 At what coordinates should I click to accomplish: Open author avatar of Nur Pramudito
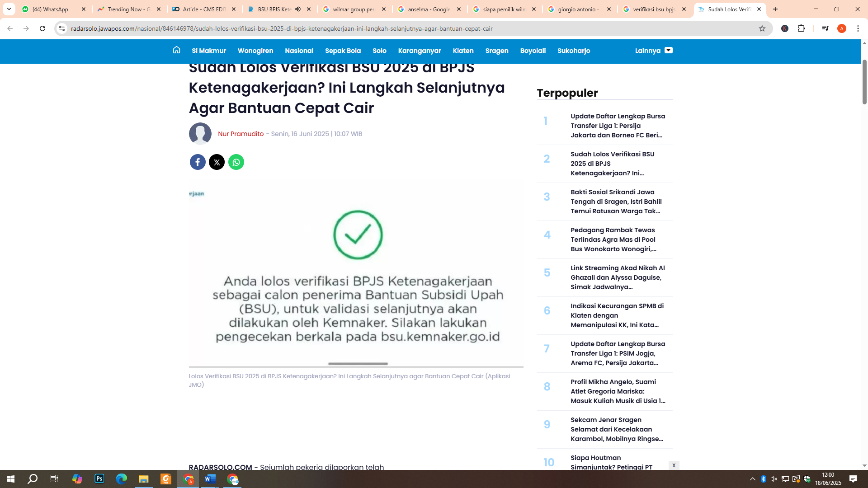200,134
